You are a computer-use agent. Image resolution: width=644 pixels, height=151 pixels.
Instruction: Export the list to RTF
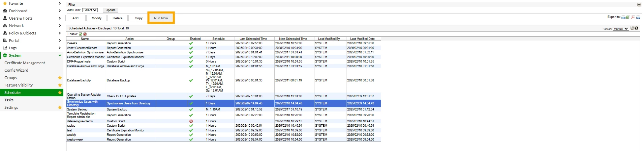click(x=638, y=17)
